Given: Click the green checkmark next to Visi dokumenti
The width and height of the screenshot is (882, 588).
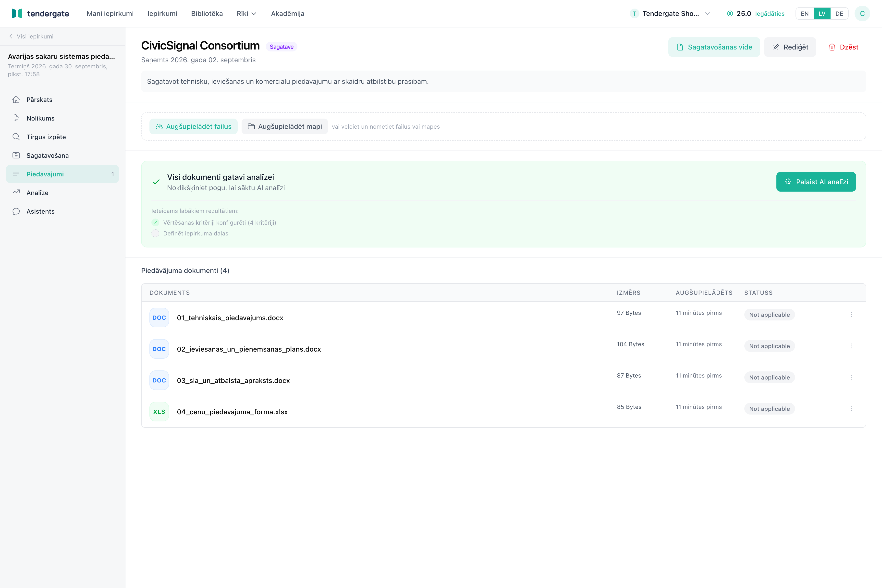Looking at the screenshot, I should click(x=156, y=182).
